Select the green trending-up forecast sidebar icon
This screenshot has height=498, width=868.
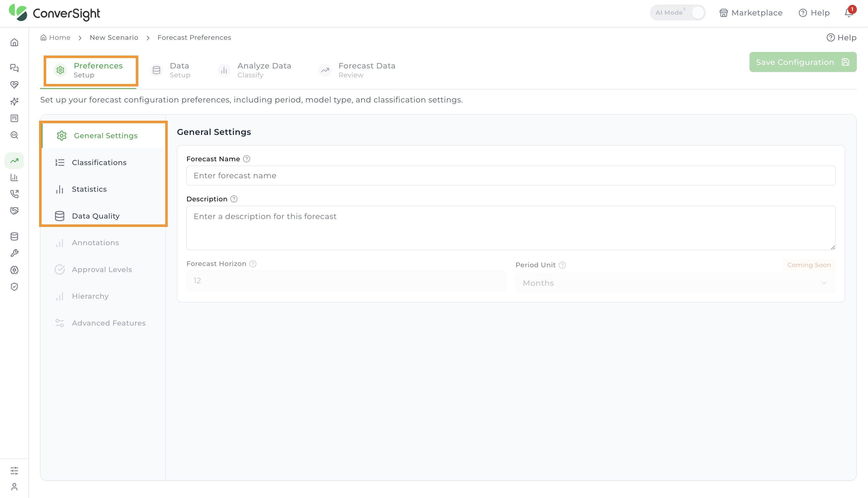pos(14,161)
